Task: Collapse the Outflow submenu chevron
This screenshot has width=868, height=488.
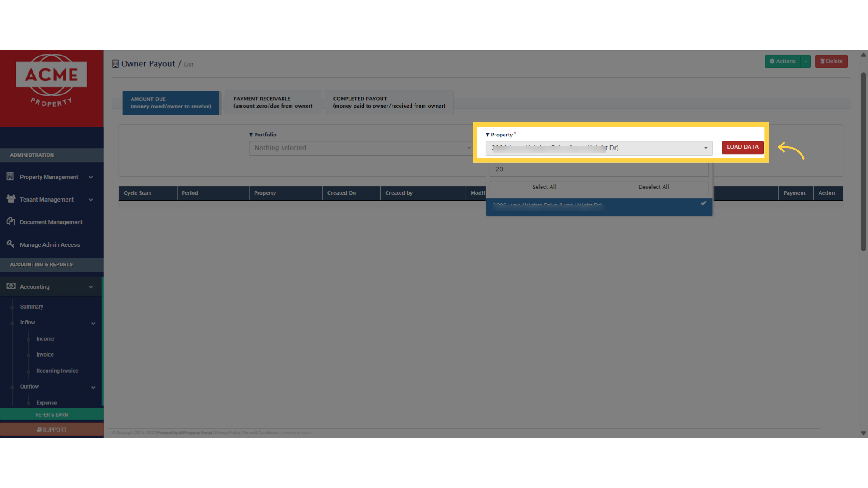Action: 94,387
